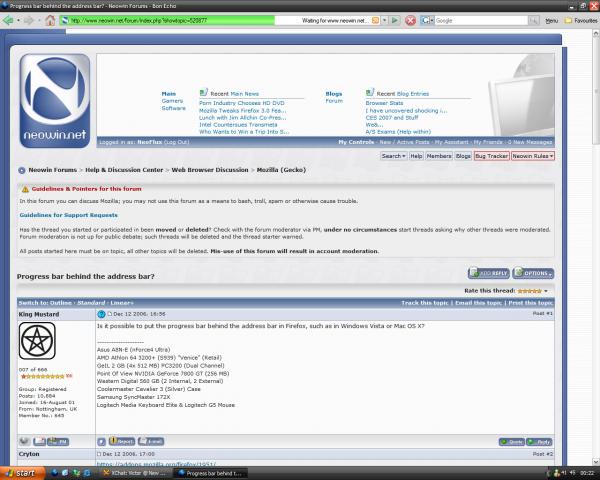
Task: Click the Progress bar behind taskbar window button
Action: coord(210,473)
